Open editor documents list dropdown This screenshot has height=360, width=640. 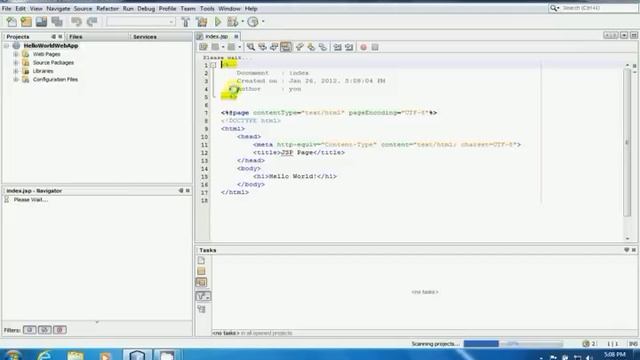point(624,36)
